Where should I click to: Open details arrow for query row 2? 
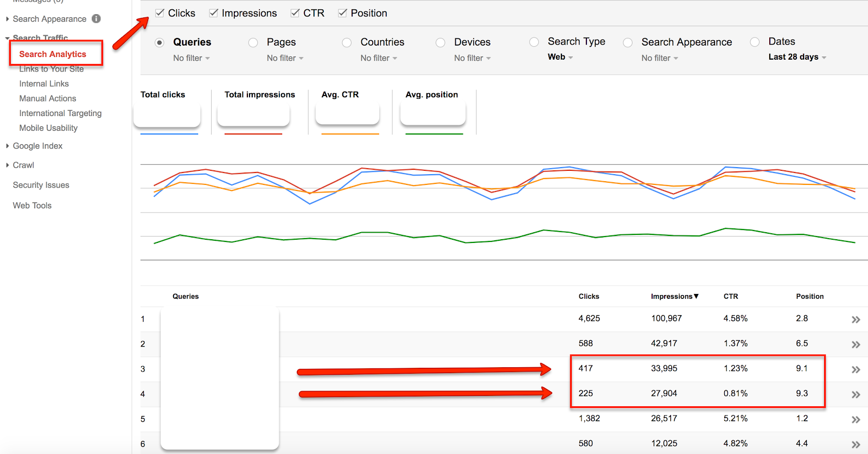click(x=856, y=344)
